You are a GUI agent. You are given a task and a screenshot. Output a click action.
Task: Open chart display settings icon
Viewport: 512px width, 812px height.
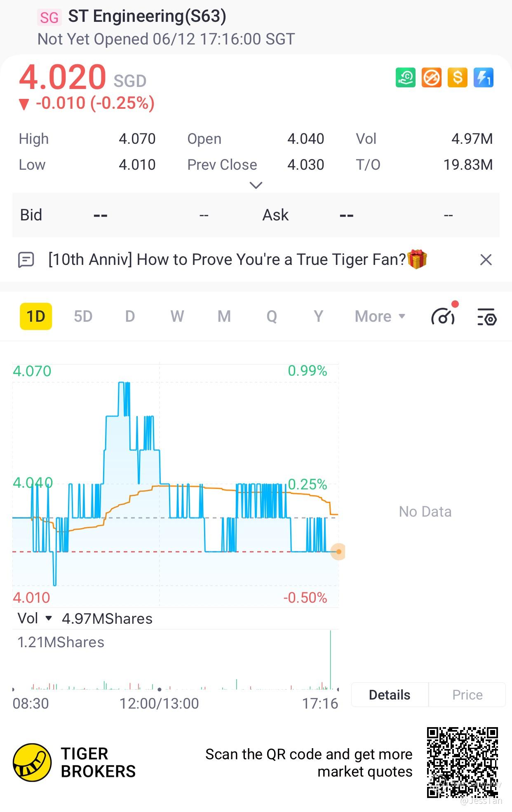[487, 317]
